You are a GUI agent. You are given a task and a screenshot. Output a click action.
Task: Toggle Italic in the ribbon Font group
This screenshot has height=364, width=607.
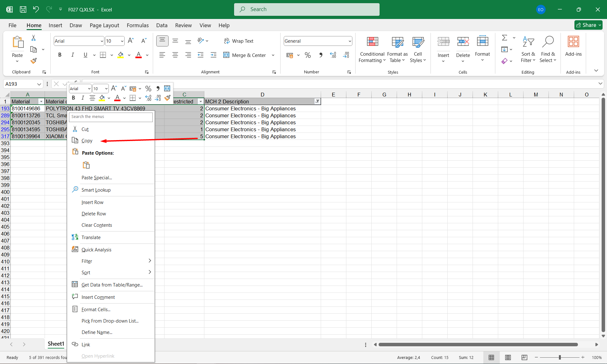point(72,55)
